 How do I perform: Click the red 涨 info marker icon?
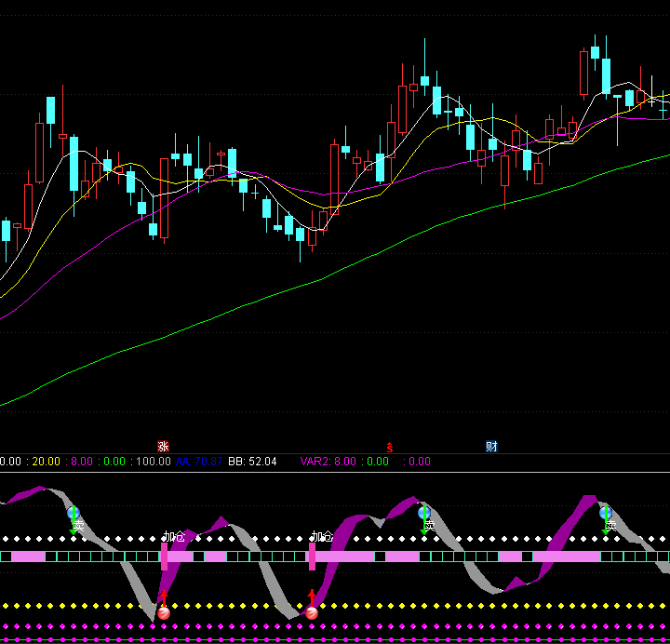tap(163, 447)
